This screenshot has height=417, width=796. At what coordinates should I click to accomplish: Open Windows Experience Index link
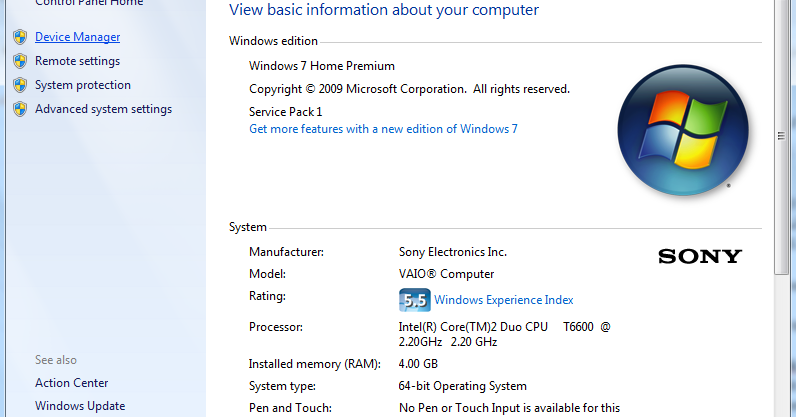coord(504,300)
